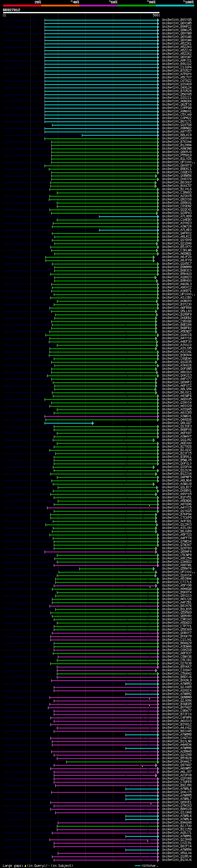Image resolution: width=197 pixels, height=868 pixels.
Task: Select the UniRef100_A3WUJ8 label
Action: (x=177, y=484)
